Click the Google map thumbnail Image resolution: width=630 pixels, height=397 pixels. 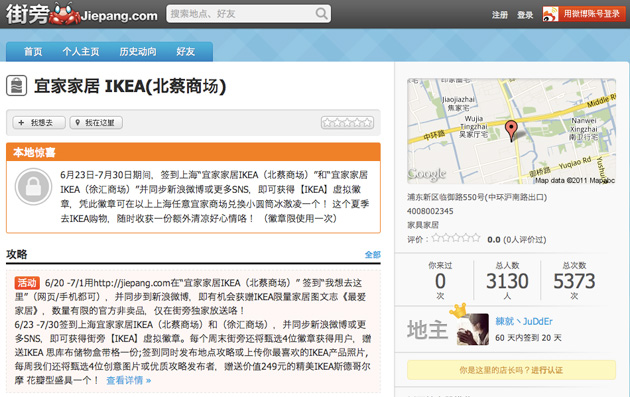511,131
